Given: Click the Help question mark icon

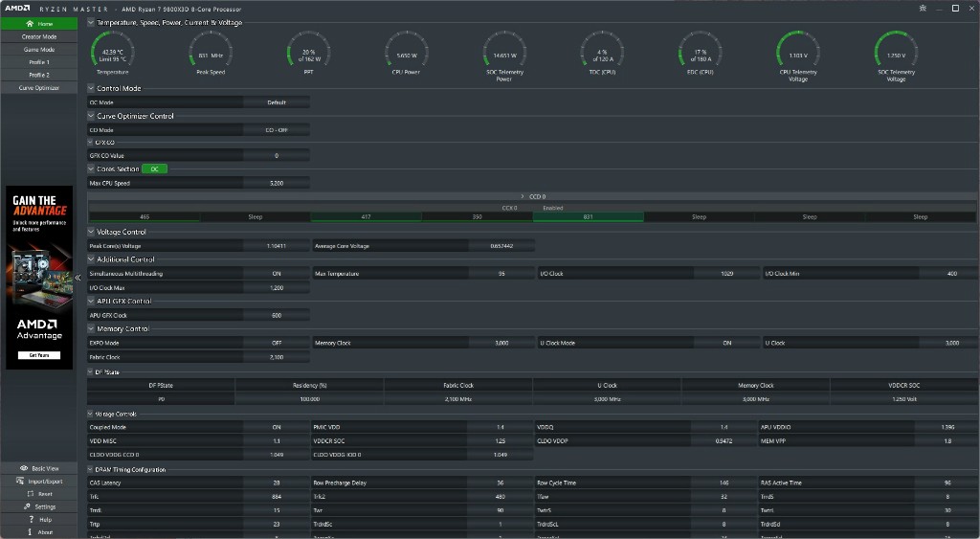Looking at the screenshot, I should tap(32, 519).
